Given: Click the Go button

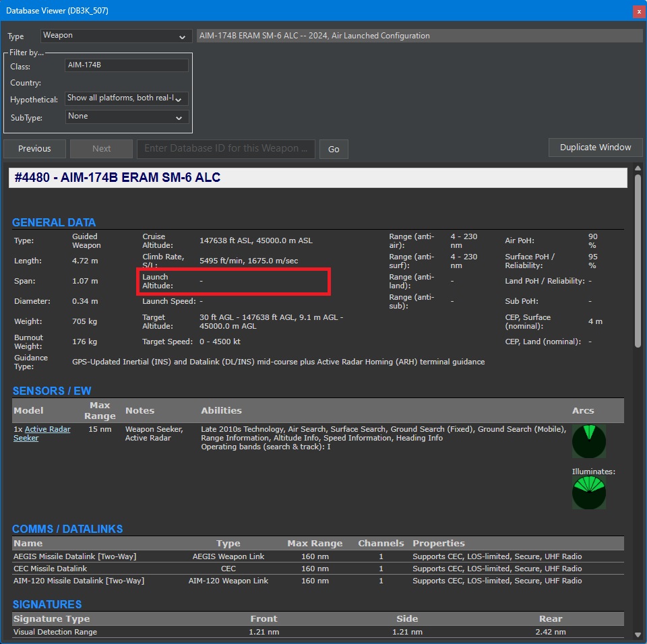Looking at the screenshot, I should (334, 149).
